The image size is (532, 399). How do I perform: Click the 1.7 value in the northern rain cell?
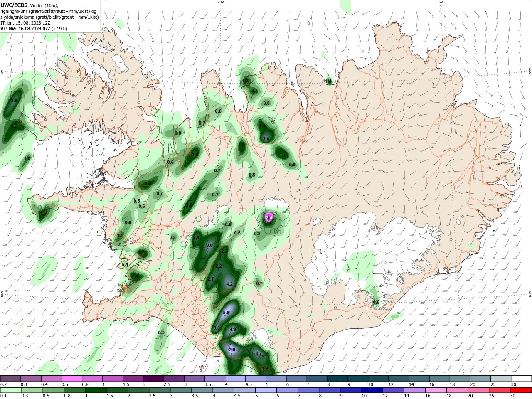[283, 154]
